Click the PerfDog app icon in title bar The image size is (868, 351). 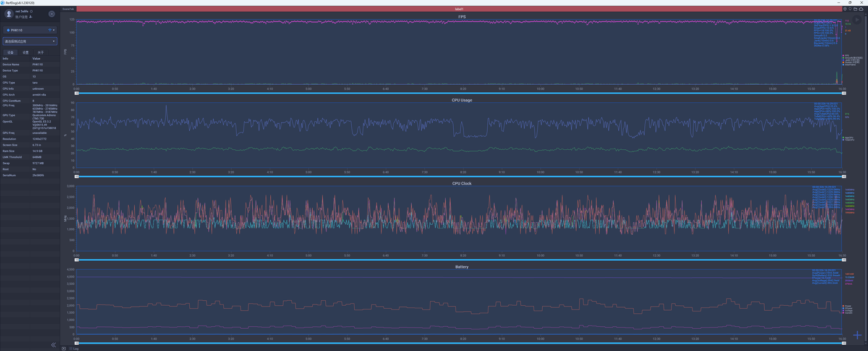(x=2, y=2)
